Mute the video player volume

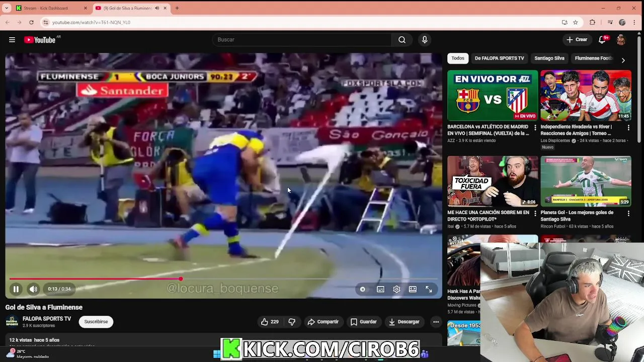(33, 289)
